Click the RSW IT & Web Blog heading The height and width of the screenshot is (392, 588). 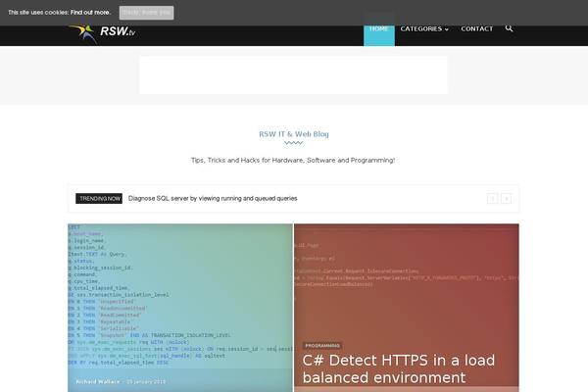(294, 134)
